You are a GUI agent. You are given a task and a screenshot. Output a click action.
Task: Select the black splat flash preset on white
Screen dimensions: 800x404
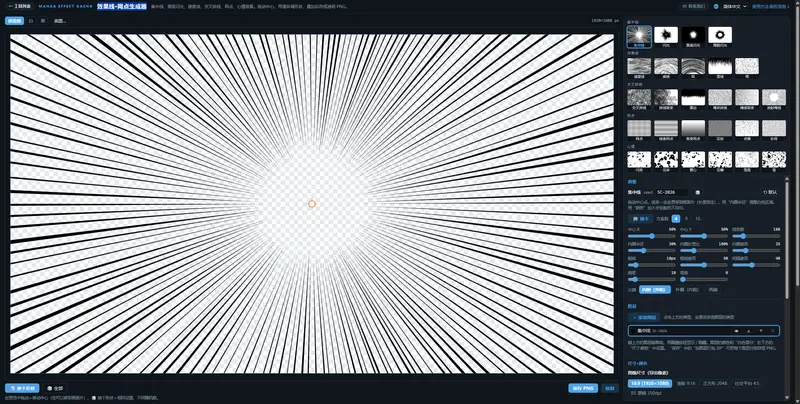click(x=666, y=37)
